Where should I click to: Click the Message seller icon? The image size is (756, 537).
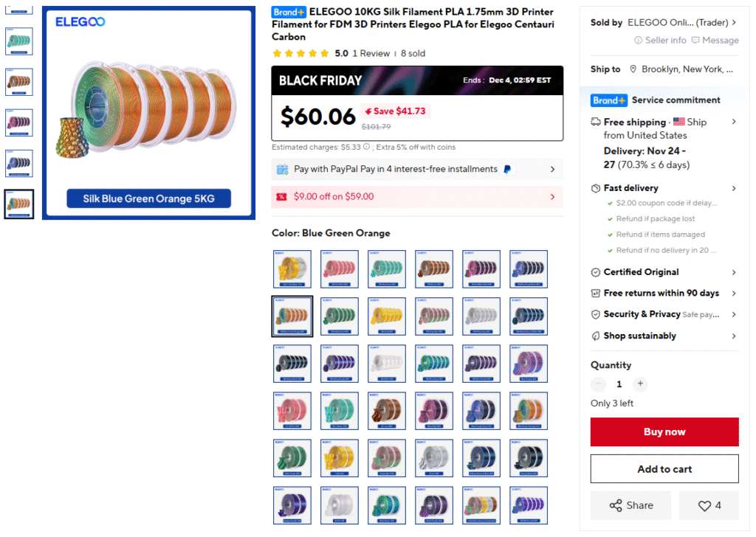tap(695, 41)
